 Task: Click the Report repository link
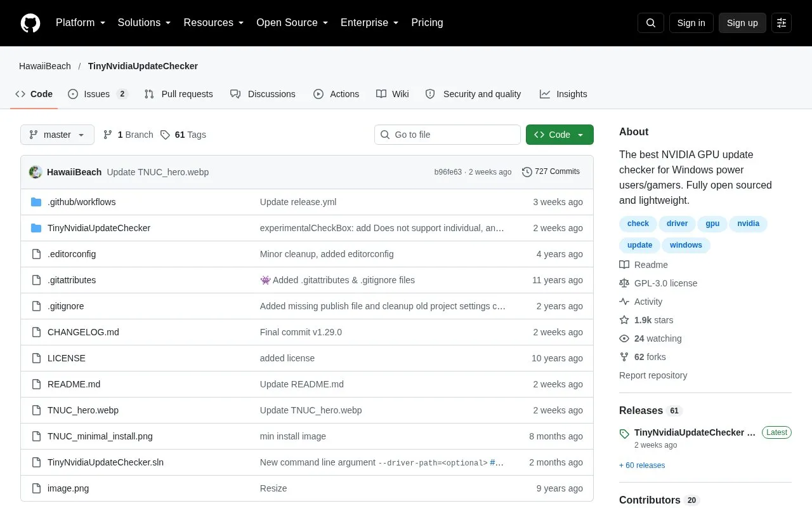653,375
